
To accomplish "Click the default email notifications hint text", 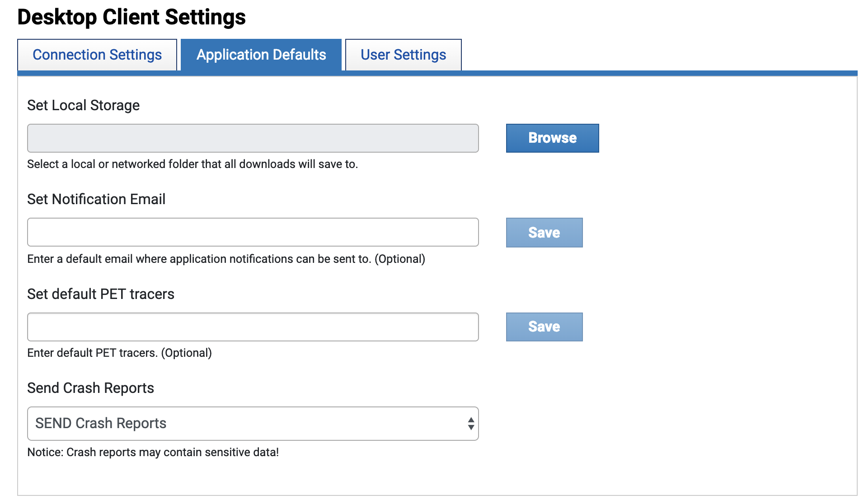I will pos(226,259).
